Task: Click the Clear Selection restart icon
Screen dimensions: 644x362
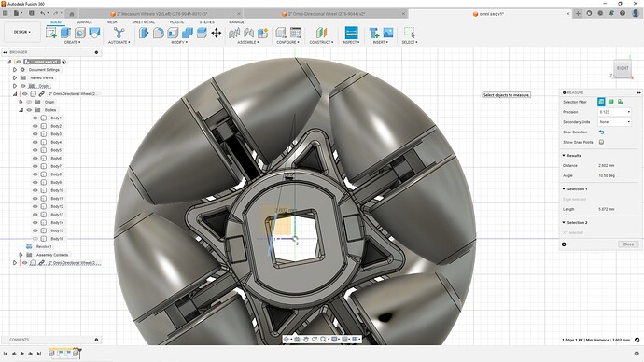Action: click(601, 132)
